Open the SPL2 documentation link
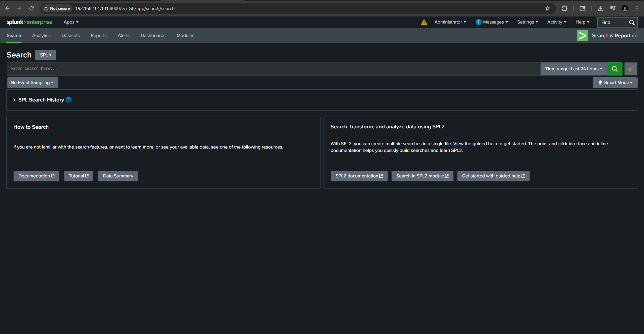Viewport: 644px width, 334px height. 359,176
